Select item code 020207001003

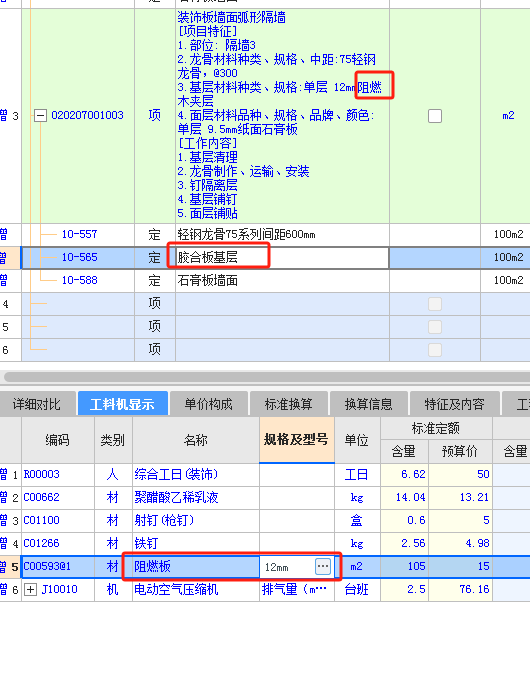[88, 115]
